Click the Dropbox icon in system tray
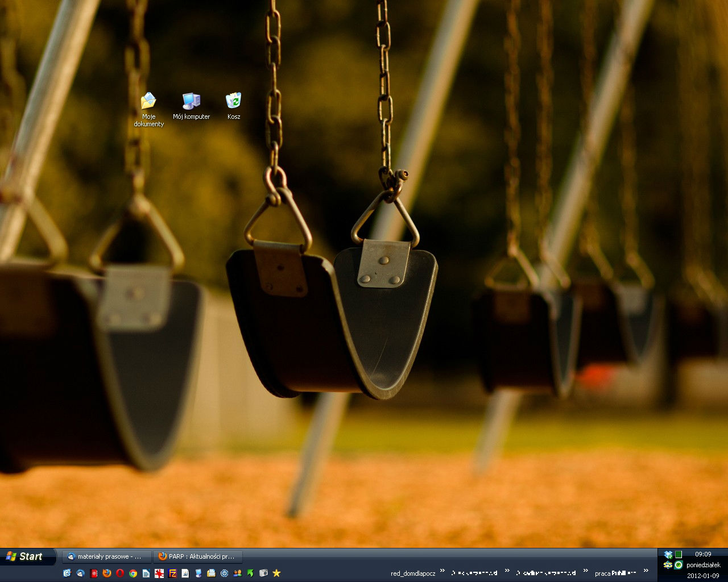The width and height of the screenshot is (728, 582). pyautogui.click(x=668, y=555)
